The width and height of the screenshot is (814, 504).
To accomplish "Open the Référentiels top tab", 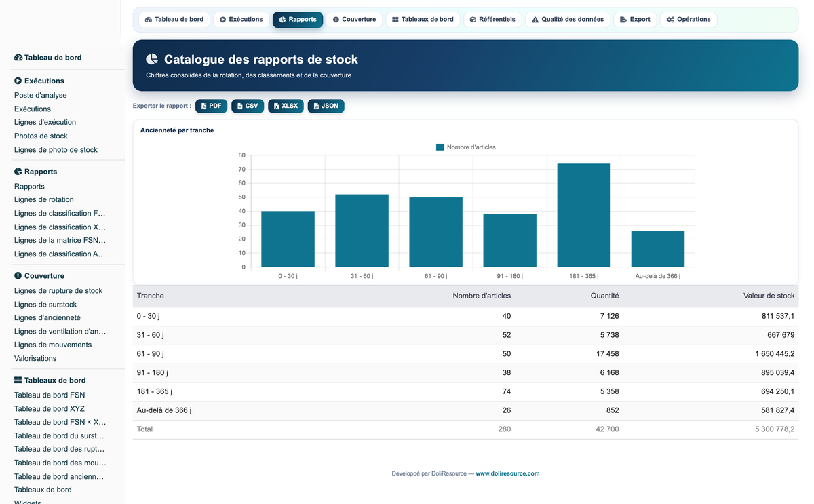I will pos(492,20).
